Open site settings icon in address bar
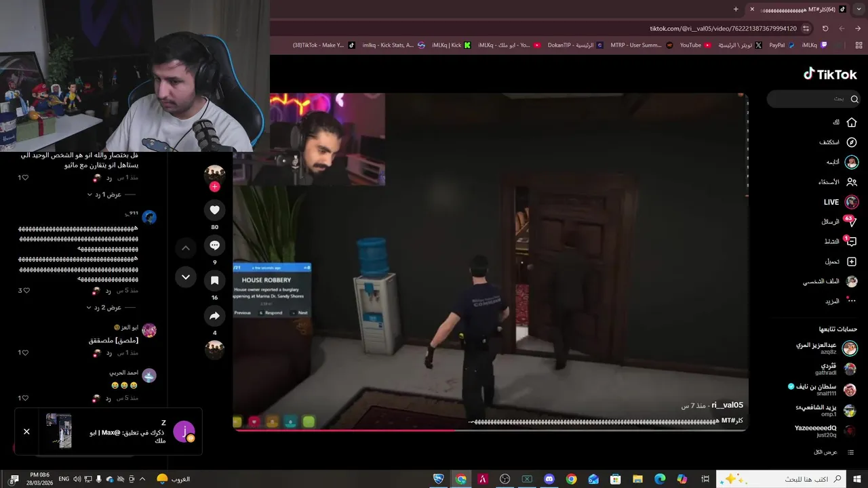The height and width of the screenshot is (488, 868). 806,28
